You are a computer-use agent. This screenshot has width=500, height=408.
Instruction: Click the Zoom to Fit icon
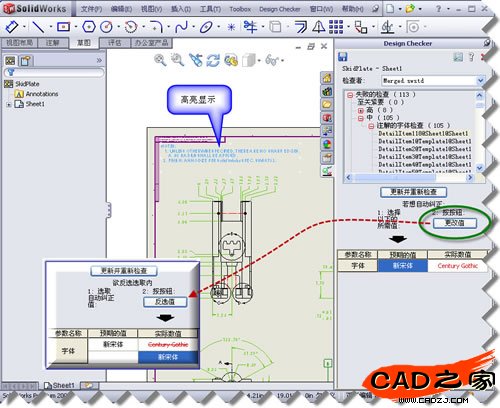pos(160,60)
